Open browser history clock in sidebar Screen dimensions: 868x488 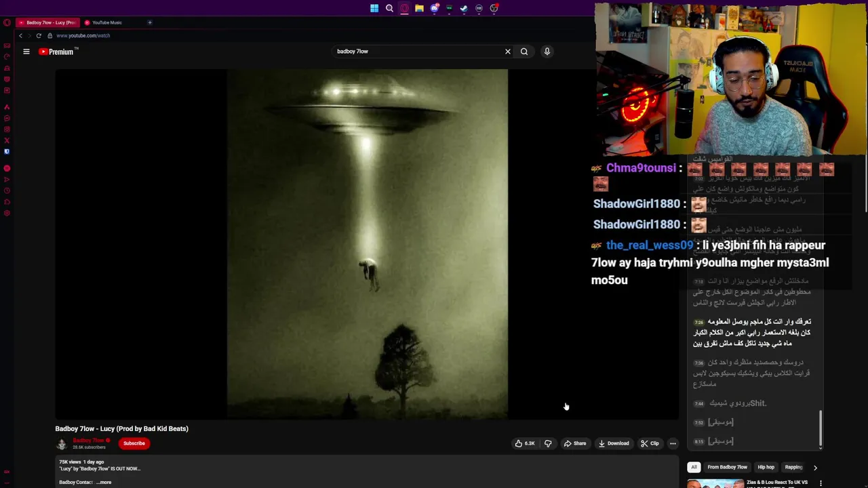click(x=7, y=191)
